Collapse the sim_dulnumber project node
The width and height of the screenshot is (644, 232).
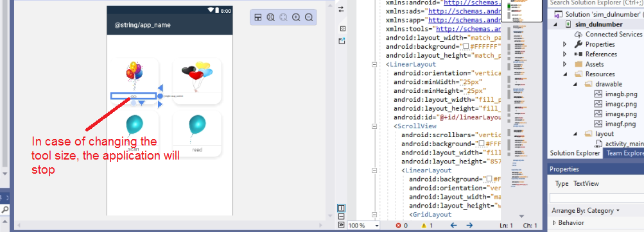(x=555, y=24)
